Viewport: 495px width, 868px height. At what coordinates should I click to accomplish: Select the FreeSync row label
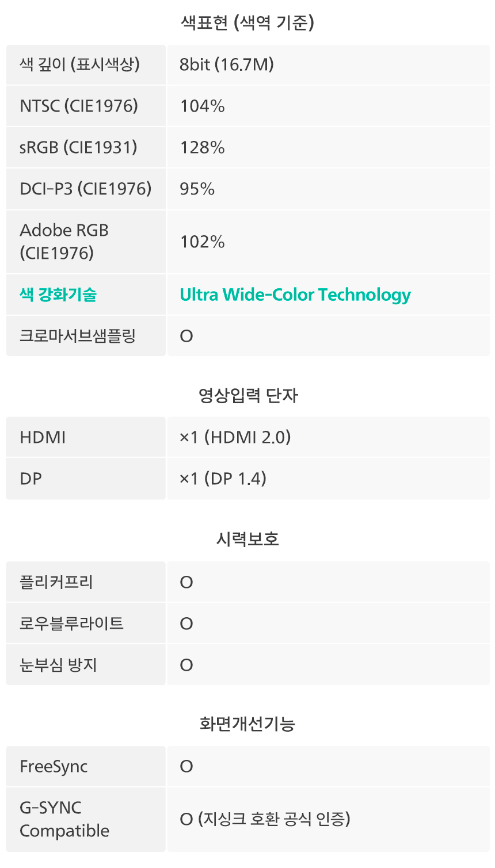[x=54, y=766]
